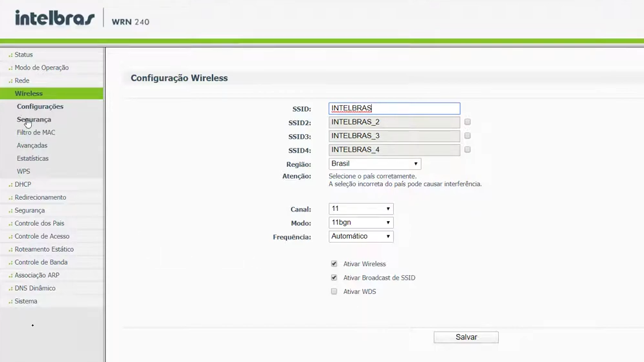Expand the Rede menu
644x362 pixels.
click(22, 81)
